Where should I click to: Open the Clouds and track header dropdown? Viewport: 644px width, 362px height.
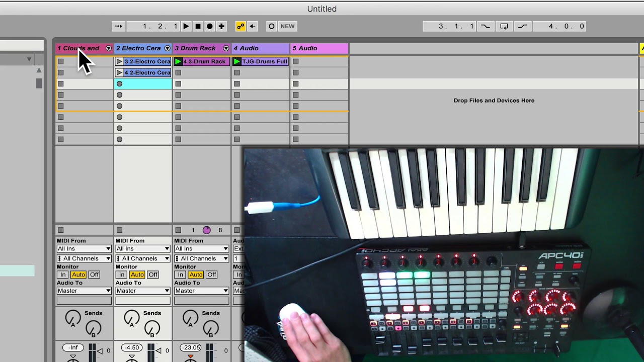[108, 48]
